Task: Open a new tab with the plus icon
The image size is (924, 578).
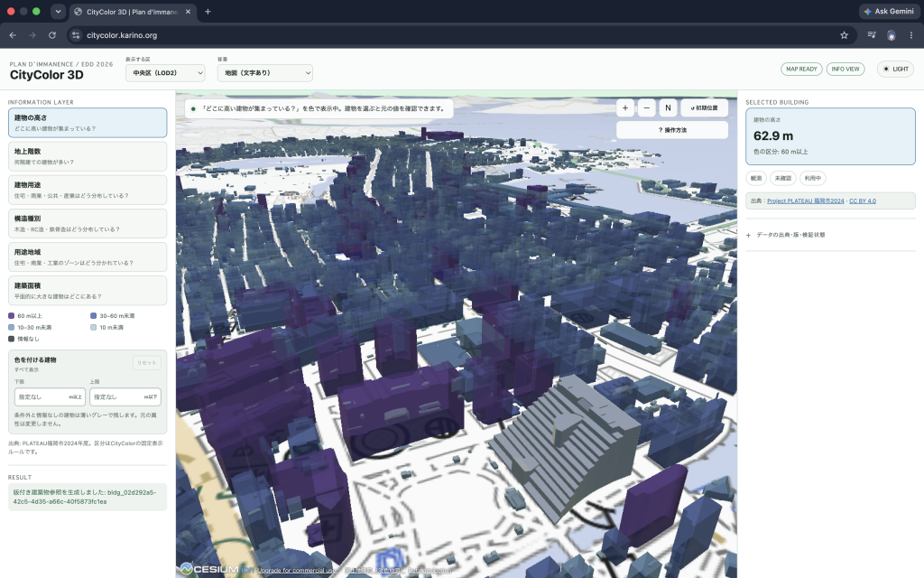Action: (x=208, y=11)
